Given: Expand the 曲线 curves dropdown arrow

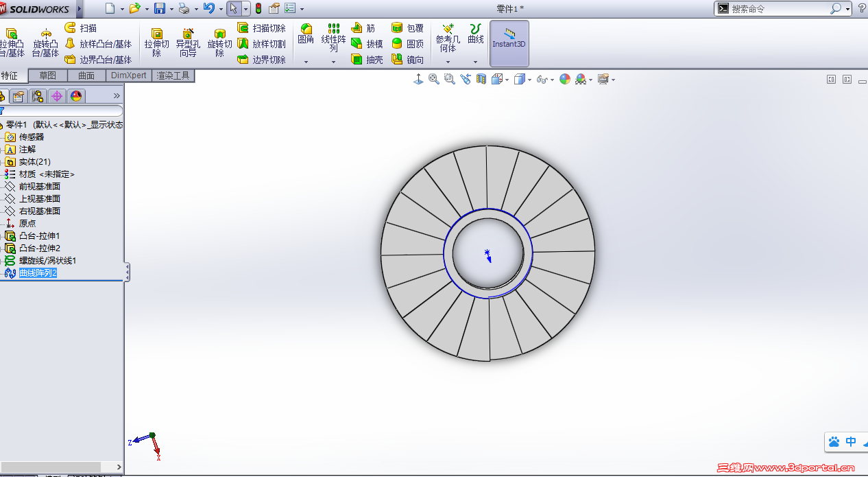Looking at the screenshot, I should pyautogui.click(x=475, y=62).
